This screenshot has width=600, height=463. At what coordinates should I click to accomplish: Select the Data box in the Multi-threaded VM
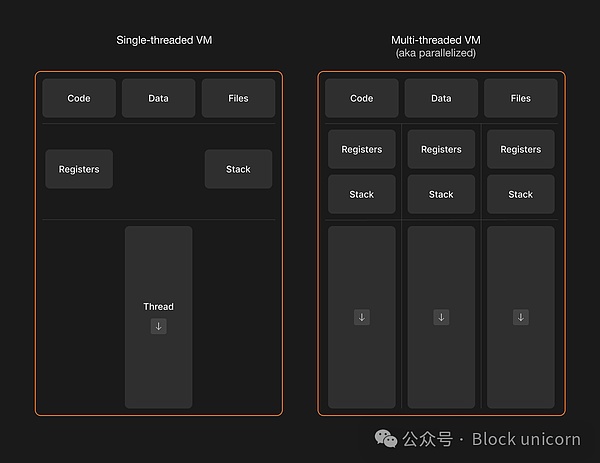441,98
